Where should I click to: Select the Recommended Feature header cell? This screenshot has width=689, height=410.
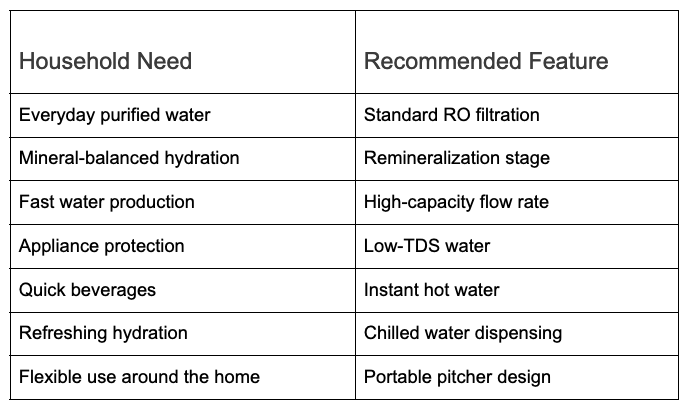click(517, 52)
